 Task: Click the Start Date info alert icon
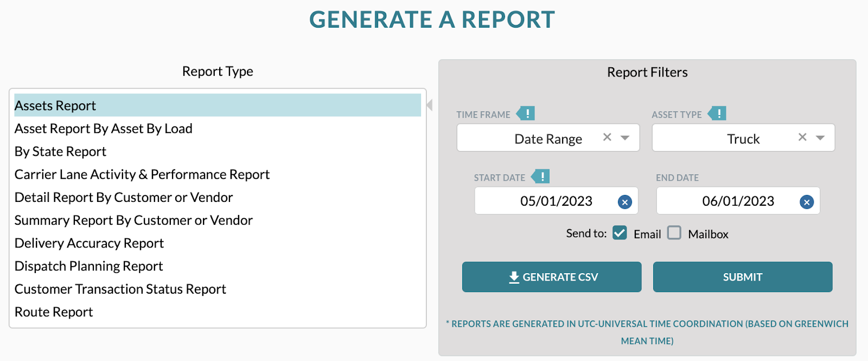click(541, 176)
